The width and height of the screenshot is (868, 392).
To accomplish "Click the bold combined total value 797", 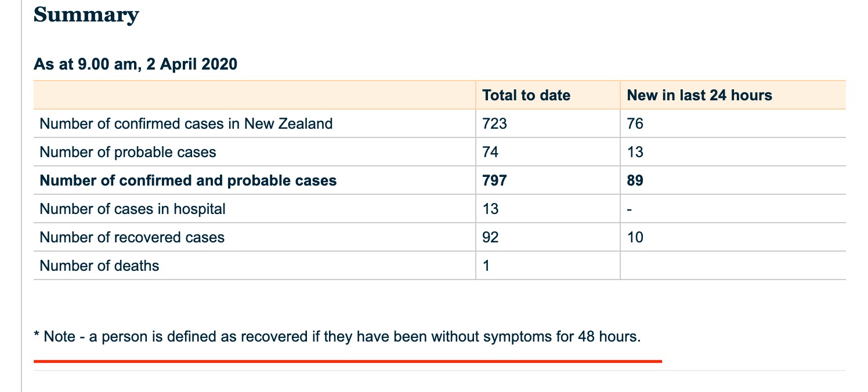I will pos(494,180).
